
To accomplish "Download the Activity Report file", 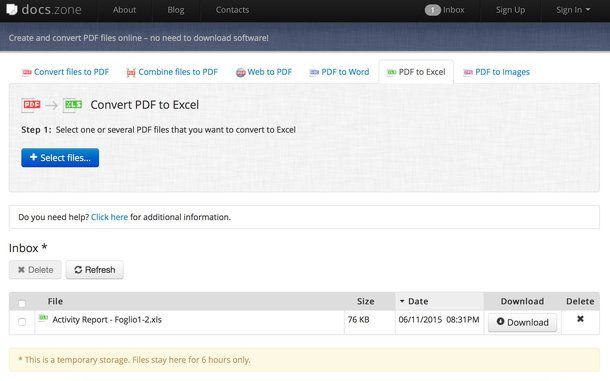I will (522, 322).
